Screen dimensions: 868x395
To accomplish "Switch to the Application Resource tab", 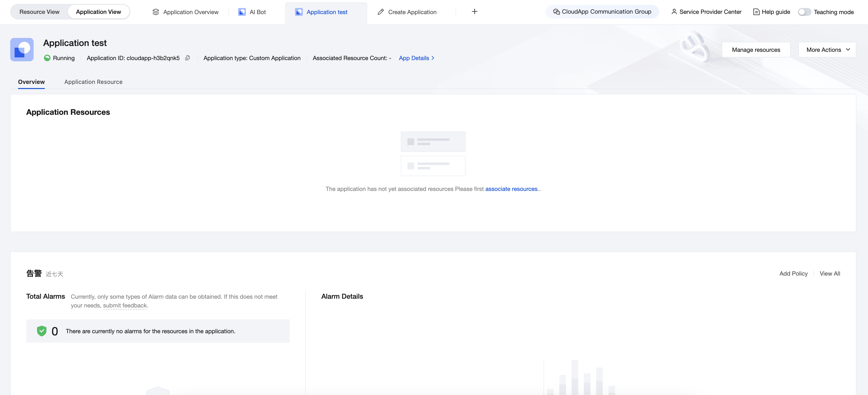I will [x=93, y=82].
